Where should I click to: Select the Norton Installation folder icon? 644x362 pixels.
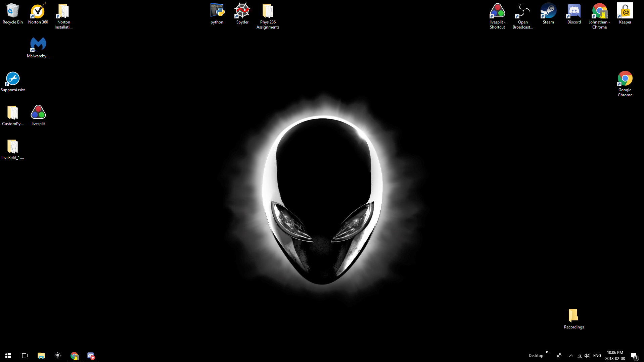coord(63,16)
